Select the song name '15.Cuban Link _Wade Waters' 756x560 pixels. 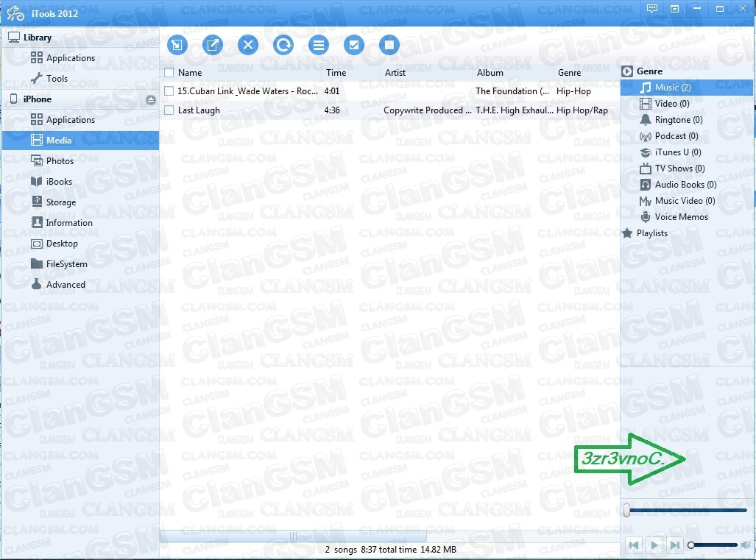(x=247, y=91)
